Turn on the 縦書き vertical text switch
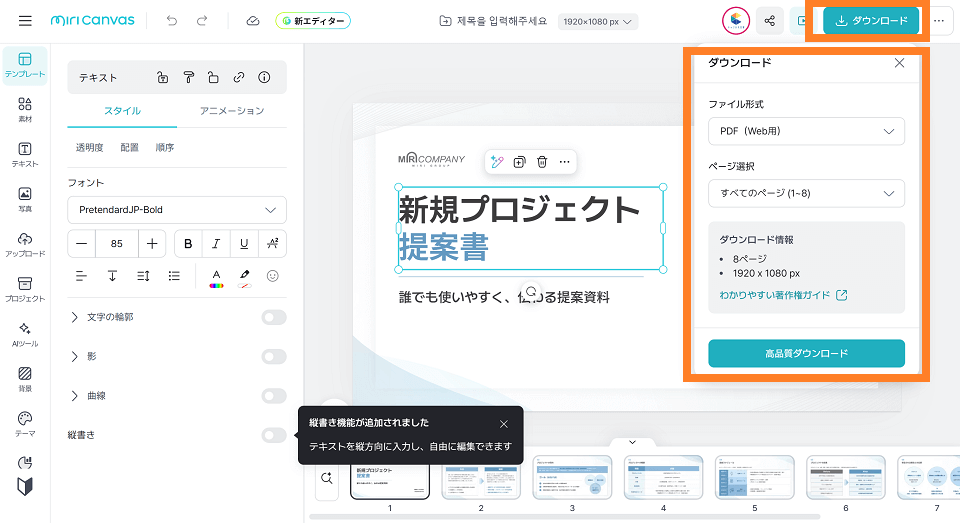Viewport: 960px width, 523px height. pos(273,435)
